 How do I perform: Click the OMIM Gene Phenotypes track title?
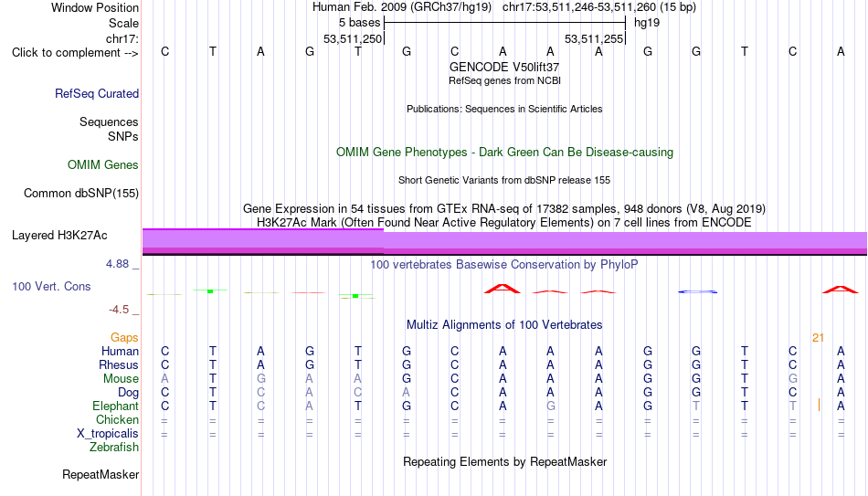click(x=504, y=153)
